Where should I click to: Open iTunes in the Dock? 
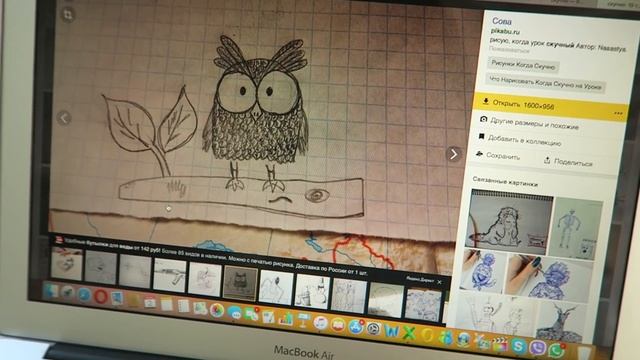tap(320, 323)
